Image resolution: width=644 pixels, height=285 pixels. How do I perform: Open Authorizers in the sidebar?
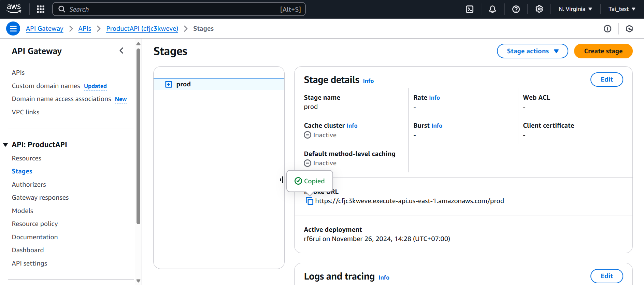tap(29, 185)
